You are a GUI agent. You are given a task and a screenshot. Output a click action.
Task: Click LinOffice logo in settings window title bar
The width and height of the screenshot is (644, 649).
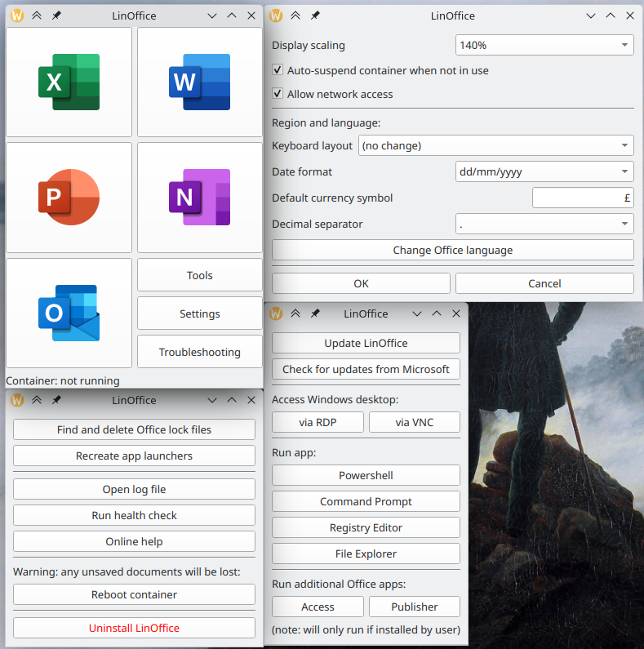click(276, 16)
